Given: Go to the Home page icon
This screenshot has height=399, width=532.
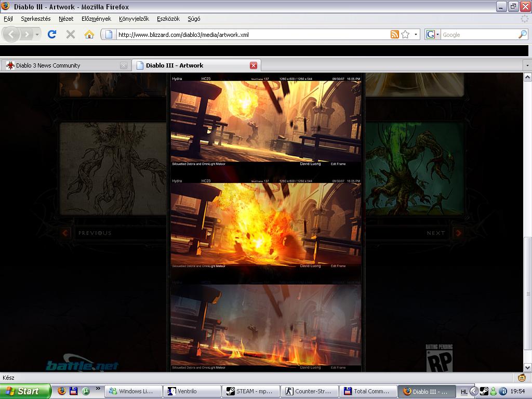Looking at the screenshot, I should pyautogui.click(x=89, y=34).
